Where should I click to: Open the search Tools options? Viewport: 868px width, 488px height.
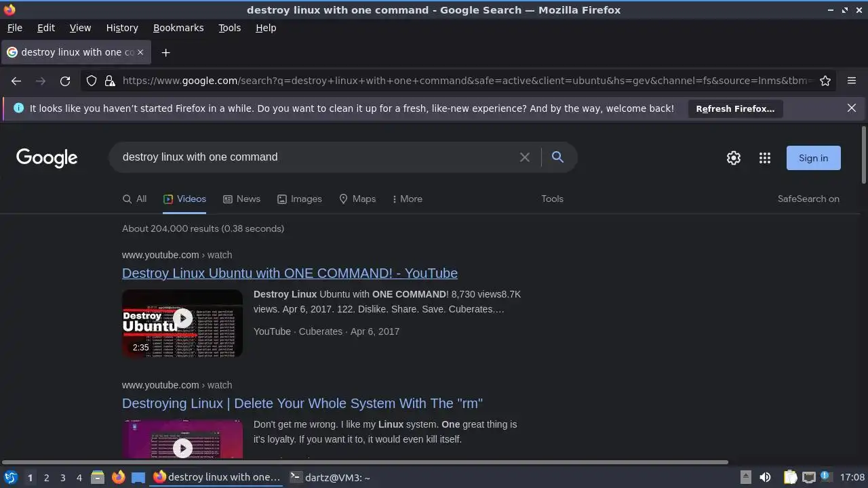(x=552, y=199)
